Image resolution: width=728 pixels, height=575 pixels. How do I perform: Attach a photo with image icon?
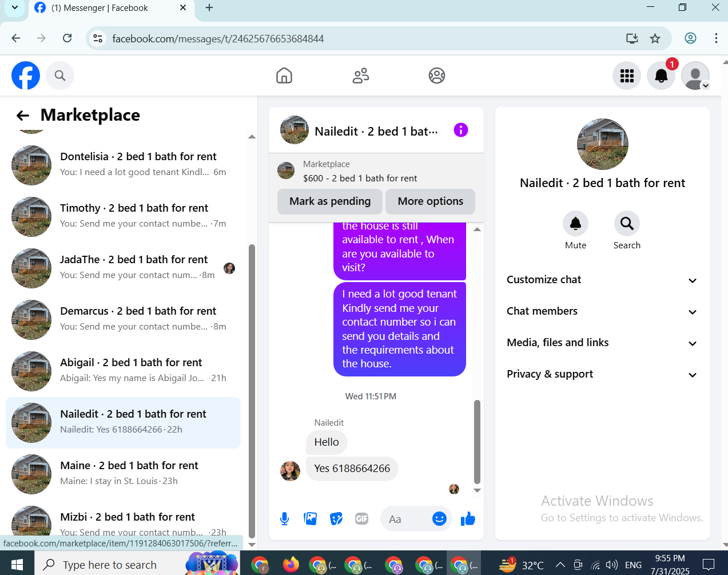point(311,519)
